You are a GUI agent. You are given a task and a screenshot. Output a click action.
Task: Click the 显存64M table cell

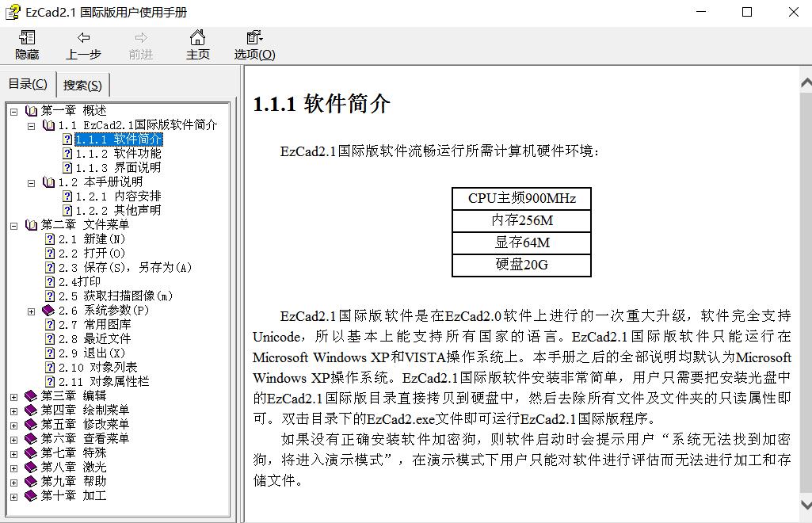(x=521, y=242)
